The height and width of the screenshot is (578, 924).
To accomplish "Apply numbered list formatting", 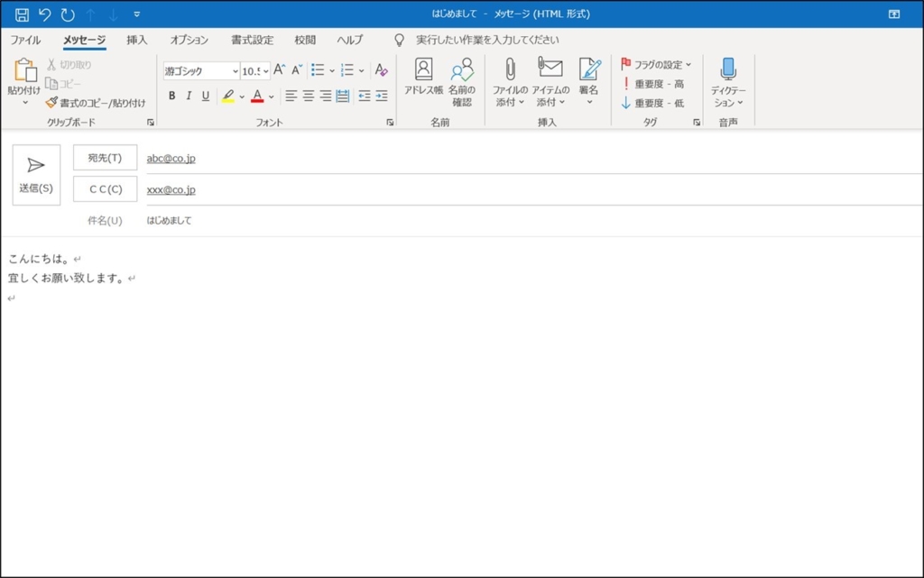I will pyautogui.click(x=347, y=70).
